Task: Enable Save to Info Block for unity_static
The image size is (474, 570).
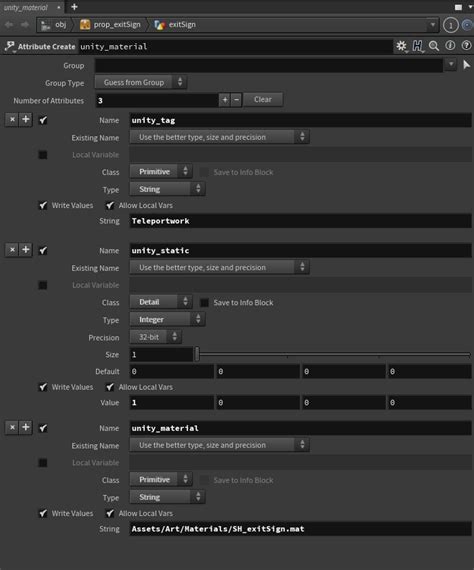Action: pyautogui.click(x=205, y=302)
